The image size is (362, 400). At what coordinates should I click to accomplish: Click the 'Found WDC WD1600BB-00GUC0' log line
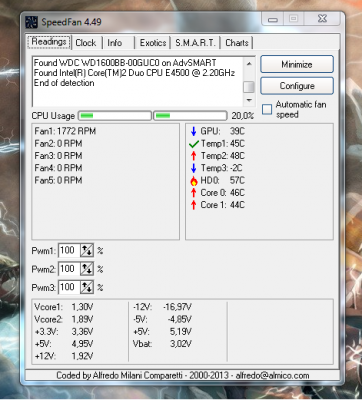pyautogui.click(x=125, y=63)
